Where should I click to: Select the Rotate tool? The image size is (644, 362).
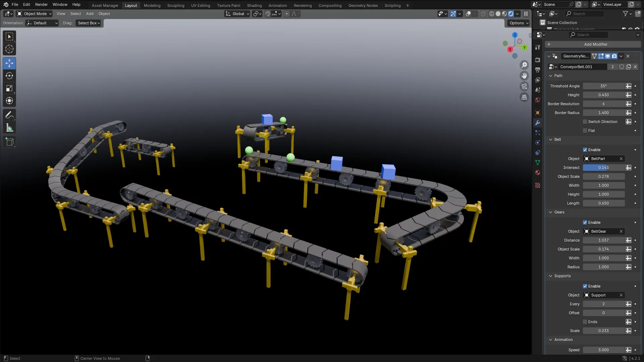[x=9, y=75]
